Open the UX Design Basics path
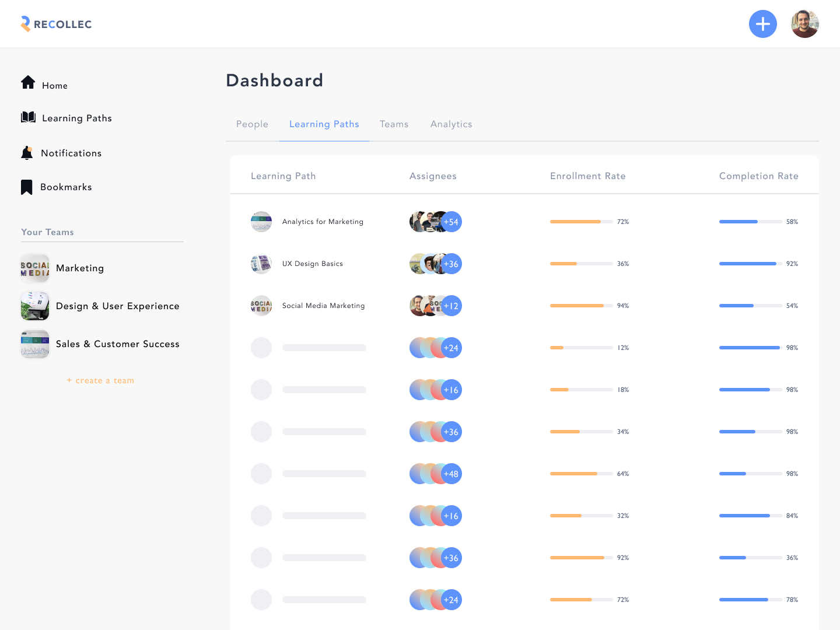This screenshot has width=840, height=630. [313, 264]
